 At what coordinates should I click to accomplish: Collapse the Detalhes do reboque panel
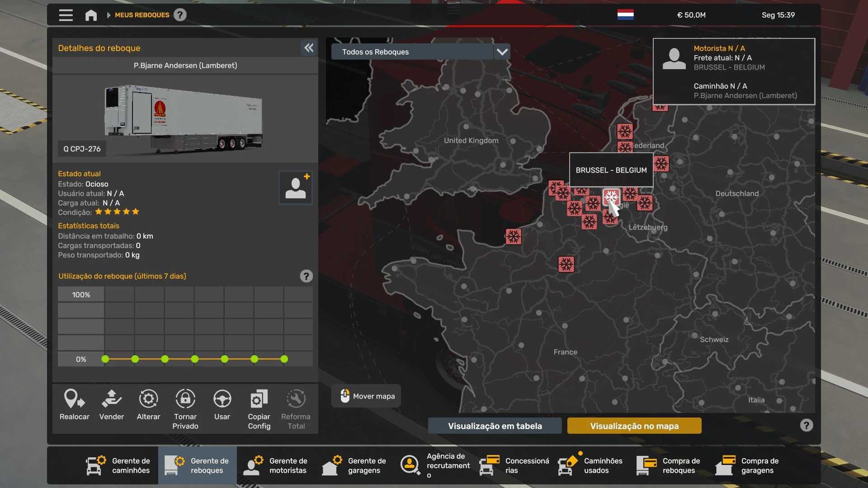(x=309, y=48)
